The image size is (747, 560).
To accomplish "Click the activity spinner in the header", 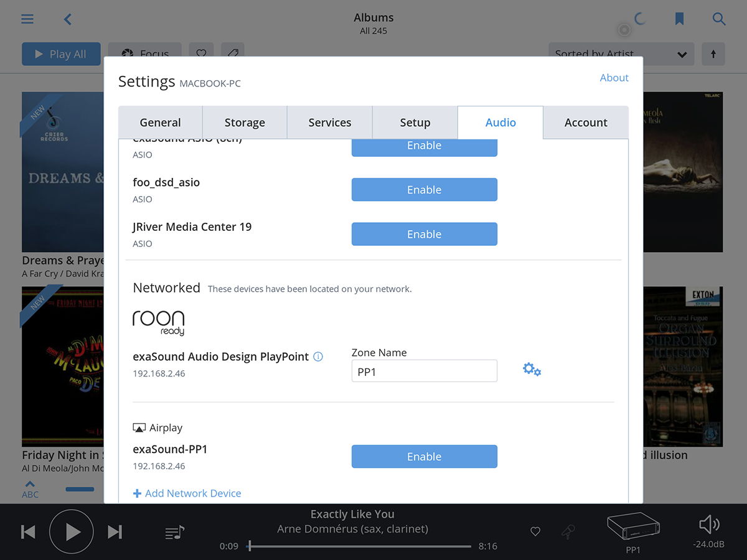I will pos(639,19).
